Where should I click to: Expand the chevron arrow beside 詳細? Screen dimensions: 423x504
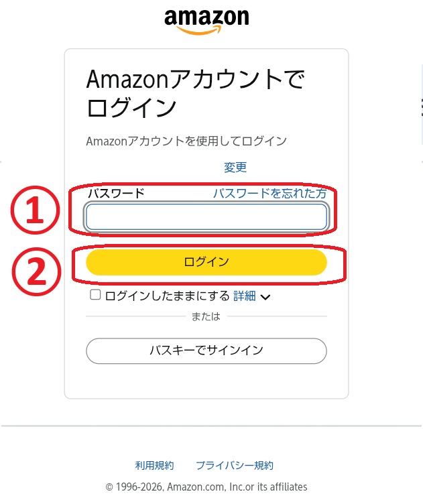(265, 297)
